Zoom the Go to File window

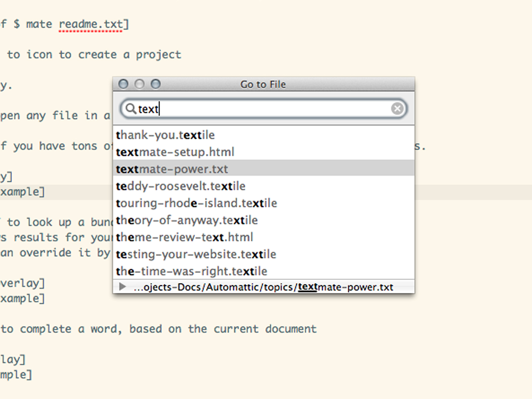point(156,84)
